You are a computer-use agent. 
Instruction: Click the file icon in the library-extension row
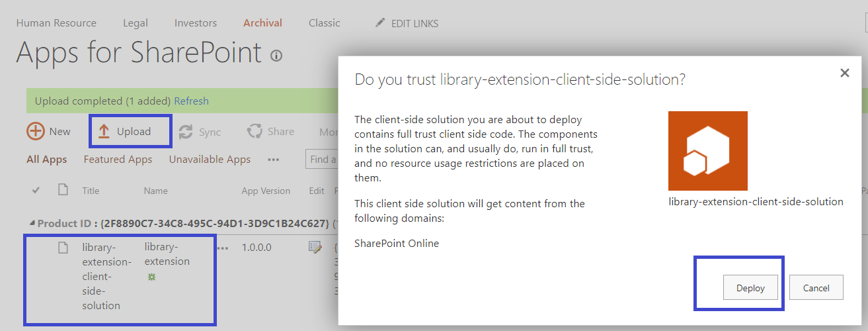click(63, 248)
